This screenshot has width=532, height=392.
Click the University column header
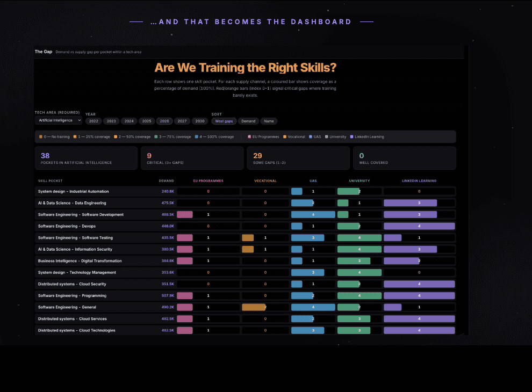click(x=360, y=181)
